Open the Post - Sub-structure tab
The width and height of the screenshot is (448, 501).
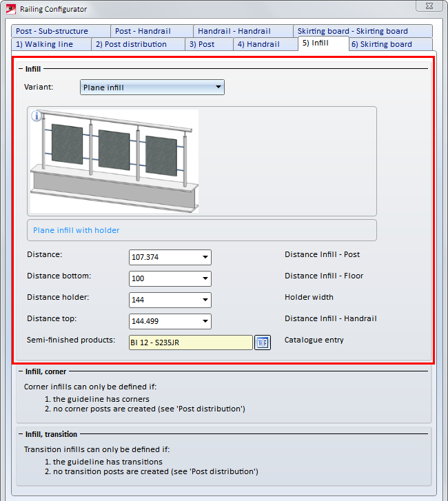(x=60, y=31)
